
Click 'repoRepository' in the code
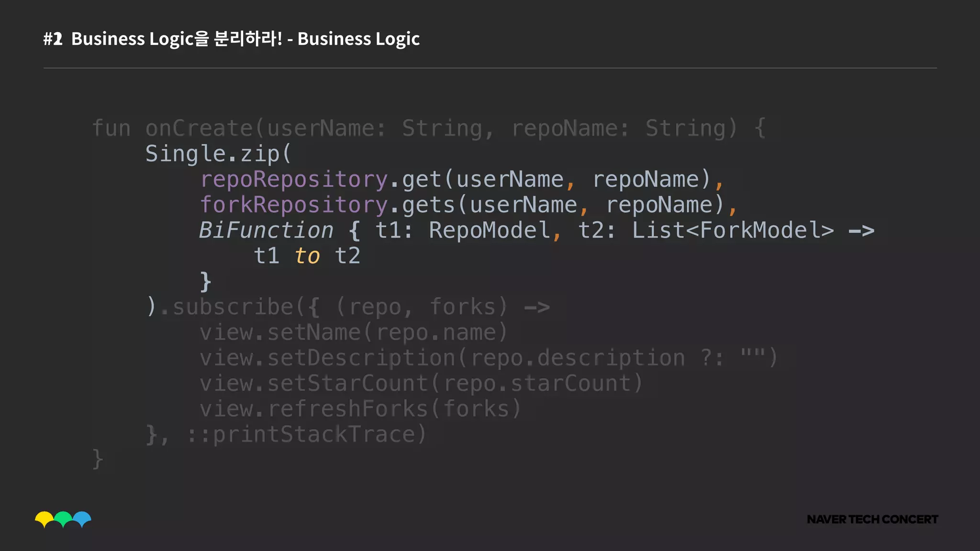[x=294, y=180]
